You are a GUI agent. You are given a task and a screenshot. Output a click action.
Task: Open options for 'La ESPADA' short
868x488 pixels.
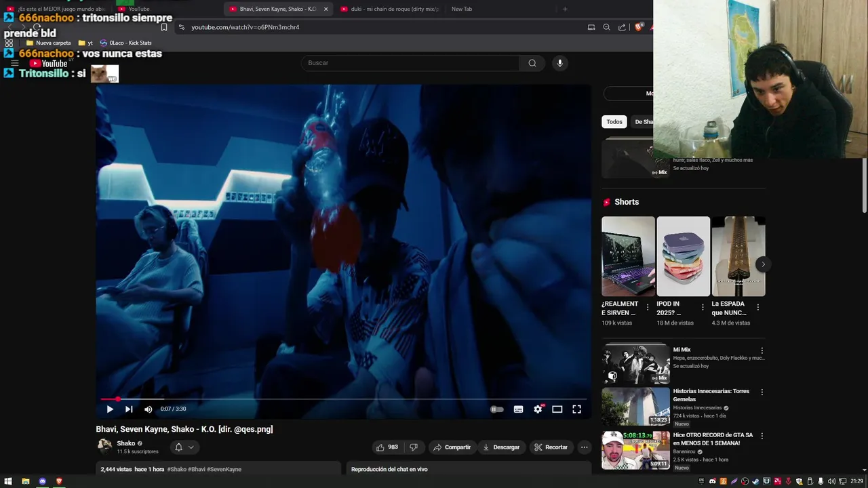click(757, 307)
